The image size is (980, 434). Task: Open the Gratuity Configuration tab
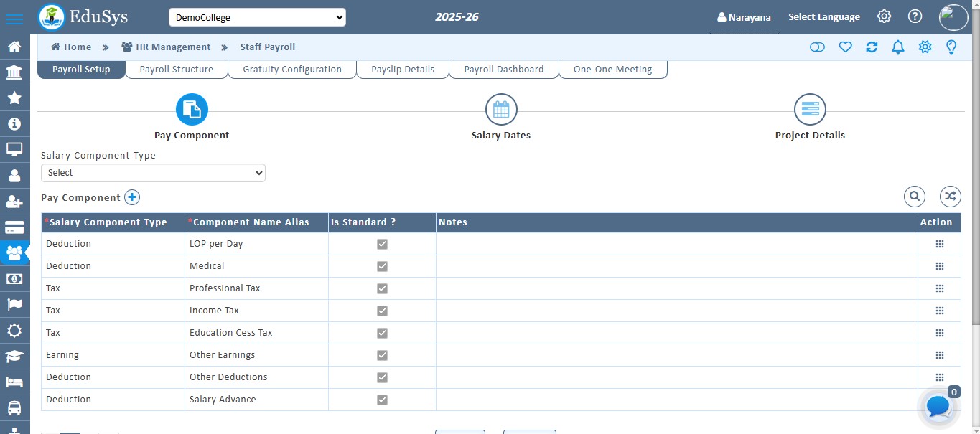click(291, 69)
